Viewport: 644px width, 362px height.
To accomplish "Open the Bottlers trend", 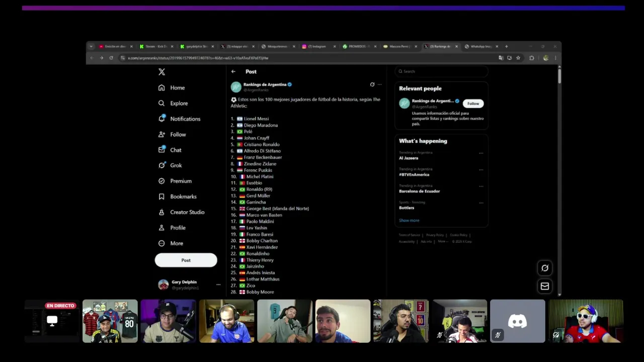I will (x=407, y=208).
